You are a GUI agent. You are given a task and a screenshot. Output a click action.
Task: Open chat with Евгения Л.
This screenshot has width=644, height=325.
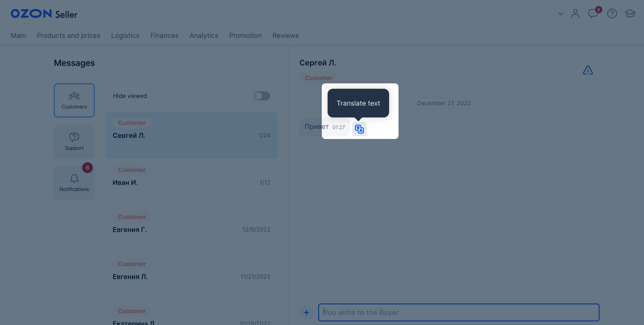click(192, 276)
